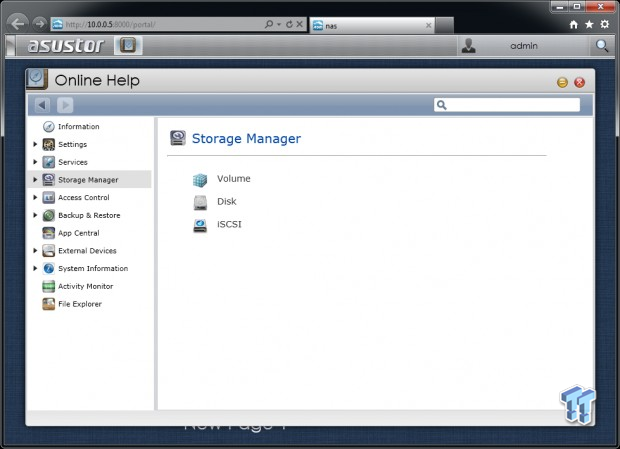This screenshot has height=449, width=620.
Task: Select the Backup & Restore help topic
Action: (89, 215)
